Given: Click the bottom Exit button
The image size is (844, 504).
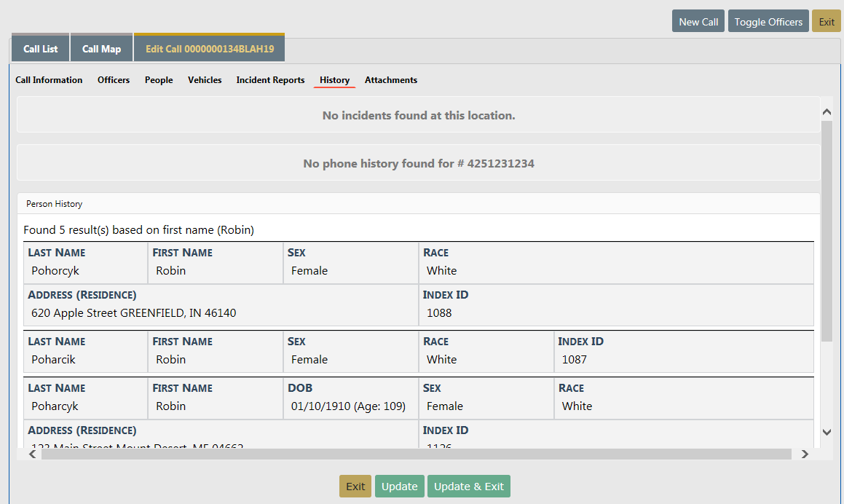Looking at the screenshot, I should (x=355, y=487).
